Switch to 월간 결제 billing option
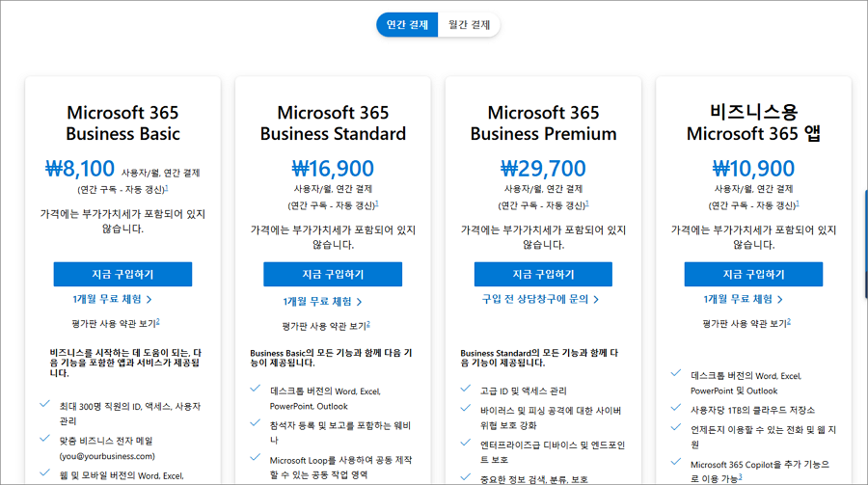 [x=469, y=25]
